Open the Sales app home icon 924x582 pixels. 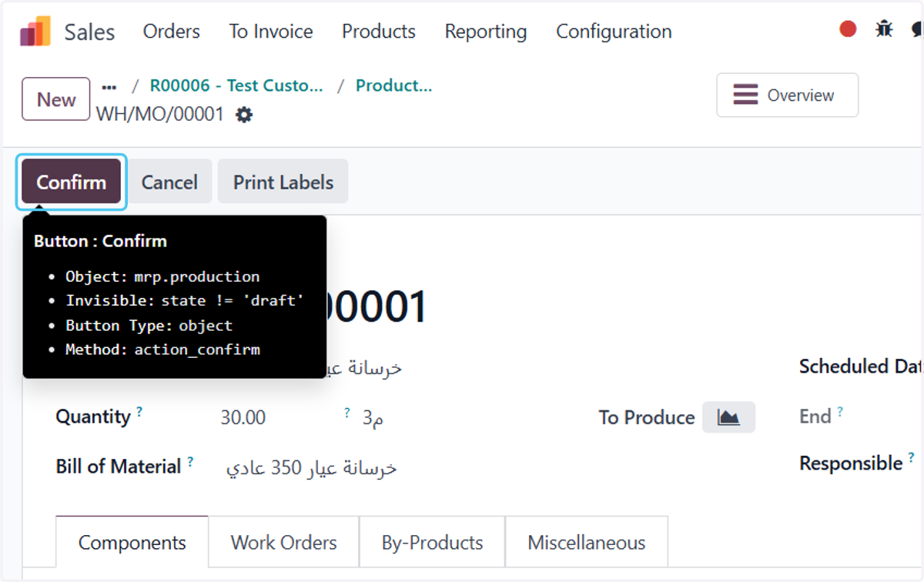pyautogui.click(x=35, y=32)
